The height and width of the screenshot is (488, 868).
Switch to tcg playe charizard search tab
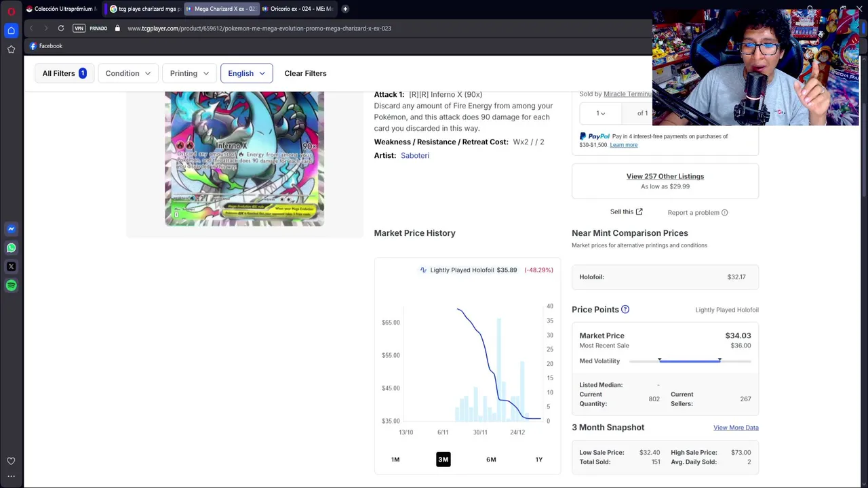tap(144, 9)
